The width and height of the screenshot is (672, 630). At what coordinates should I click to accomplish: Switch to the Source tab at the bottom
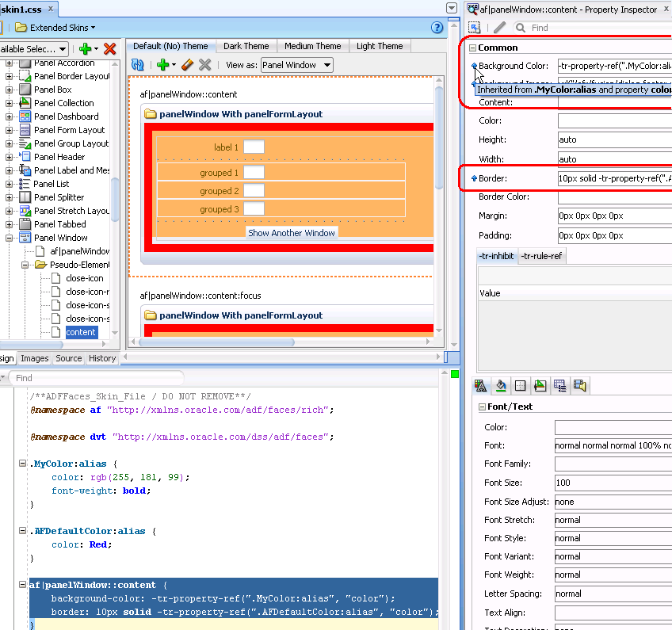(x=69, y=358)
